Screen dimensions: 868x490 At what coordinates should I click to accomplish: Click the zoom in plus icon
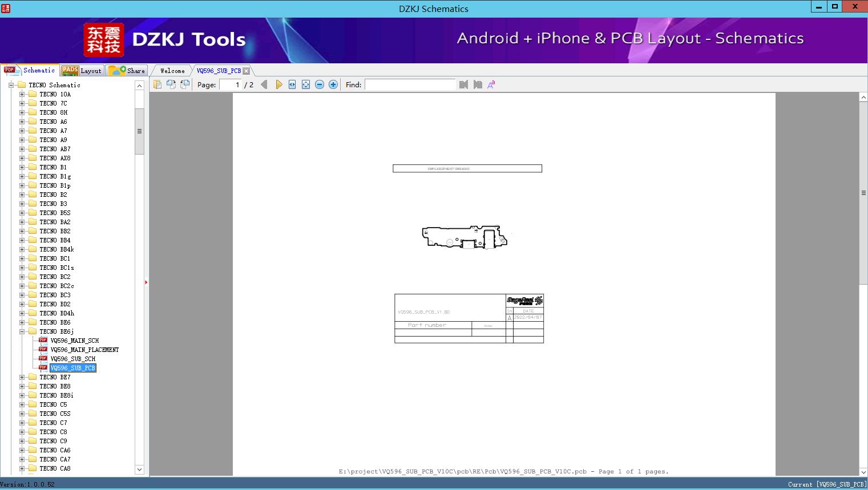coord(333,84)
